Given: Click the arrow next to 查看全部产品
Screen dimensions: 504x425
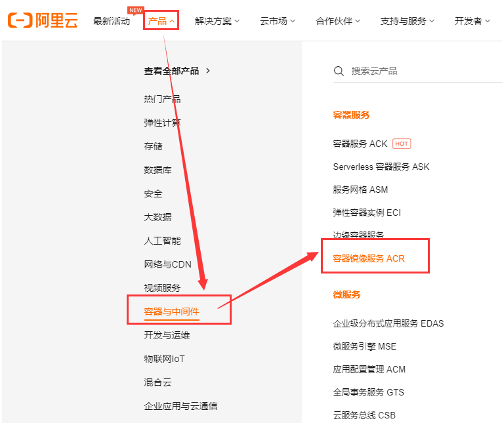Looking at the screenshot, I should pyautogui.click(x=208, y=71).
